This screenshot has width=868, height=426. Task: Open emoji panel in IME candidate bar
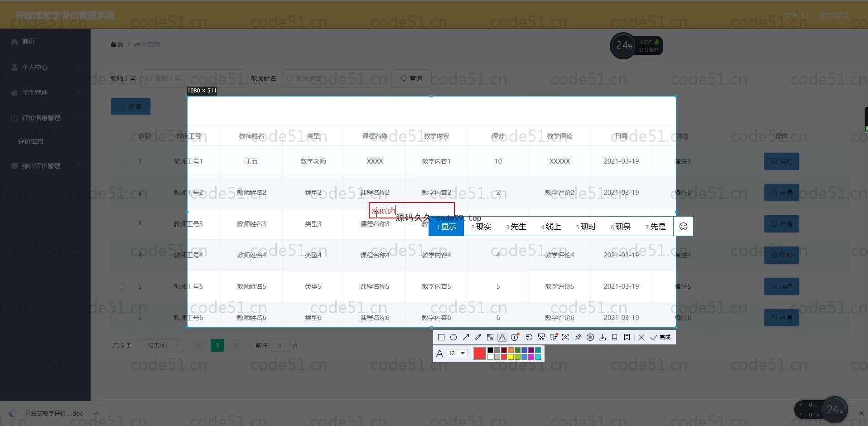683,226
